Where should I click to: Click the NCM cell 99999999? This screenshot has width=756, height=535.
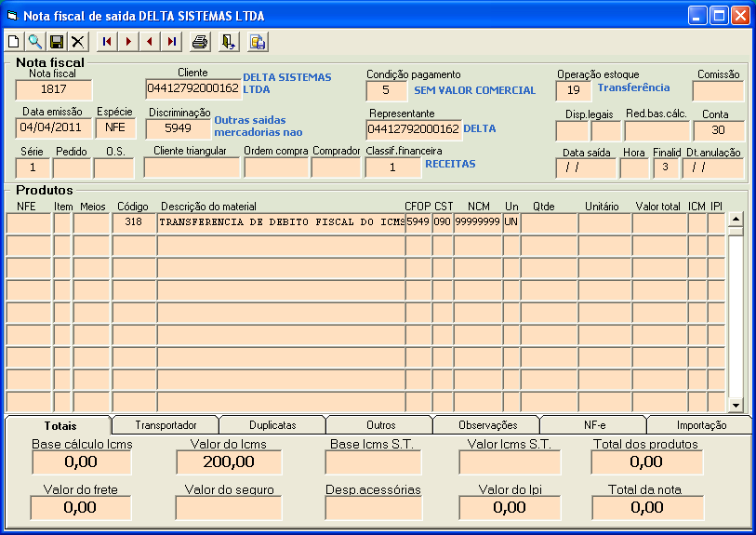[x=477, y=222]
